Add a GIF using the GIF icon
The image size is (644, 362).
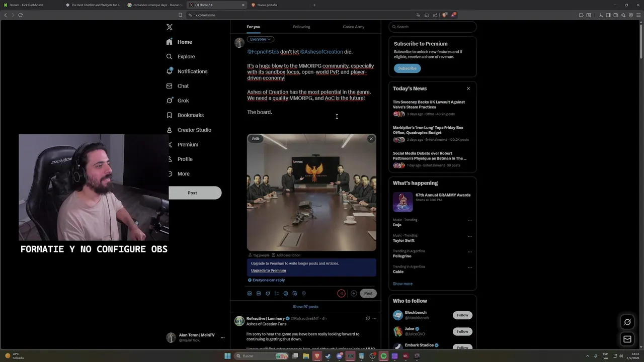(259, 294)
